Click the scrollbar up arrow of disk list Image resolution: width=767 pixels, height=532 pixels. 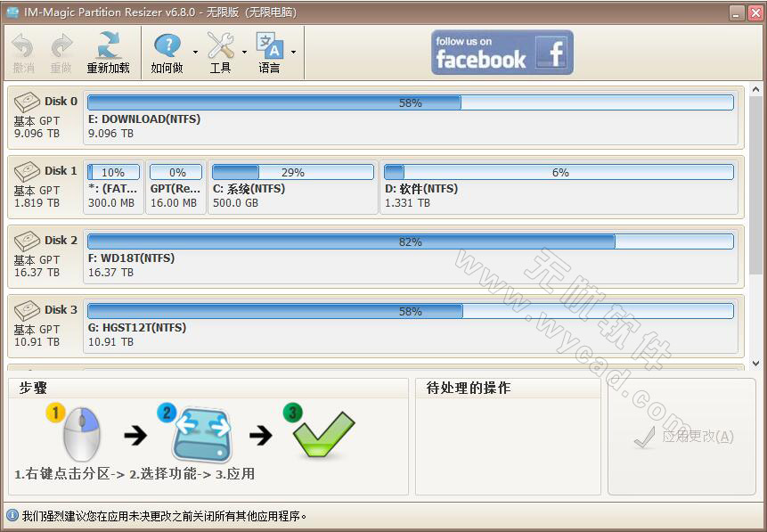pyautogui.click(x=755, y=90)
